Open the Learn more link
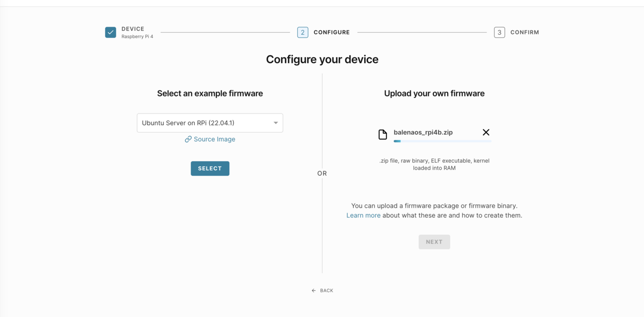The width and height of the screenshot is (644, 317). (363, 215)
